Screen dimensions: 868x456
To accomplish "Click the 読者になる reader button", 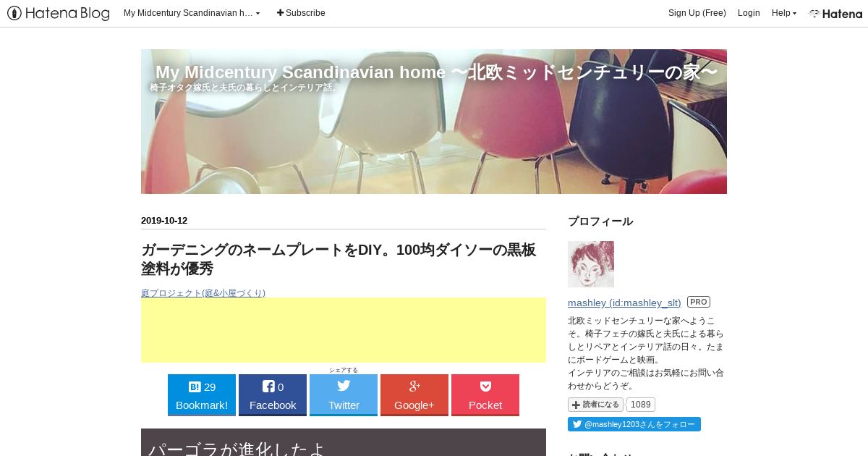I will pos(595,405).
